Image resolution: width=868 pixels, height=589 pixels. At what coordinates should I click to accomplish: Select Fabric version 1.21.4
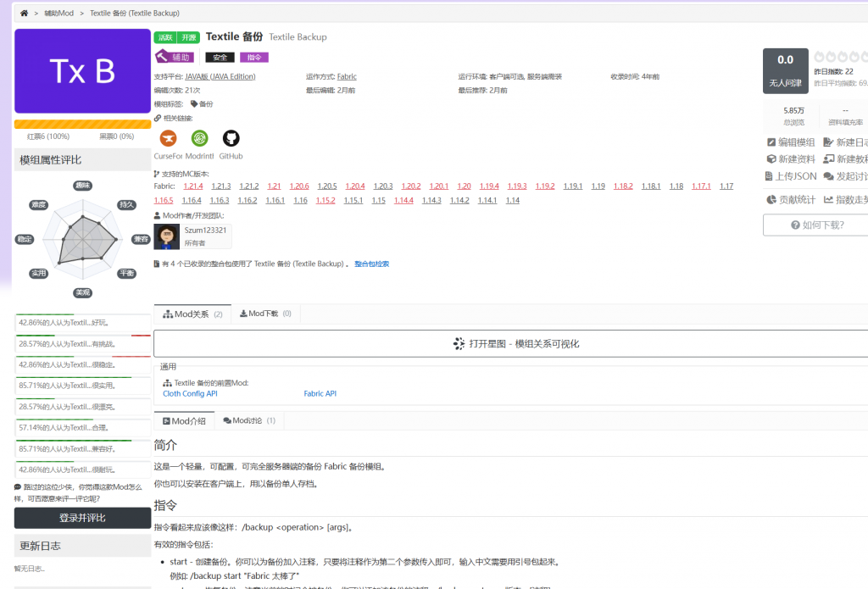point(193,186)
